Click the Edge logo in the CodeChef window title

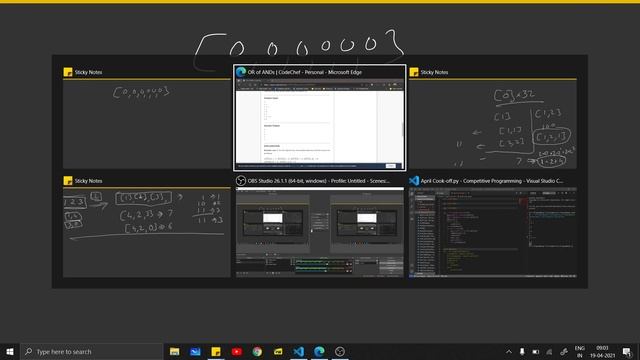pos(241,72)
